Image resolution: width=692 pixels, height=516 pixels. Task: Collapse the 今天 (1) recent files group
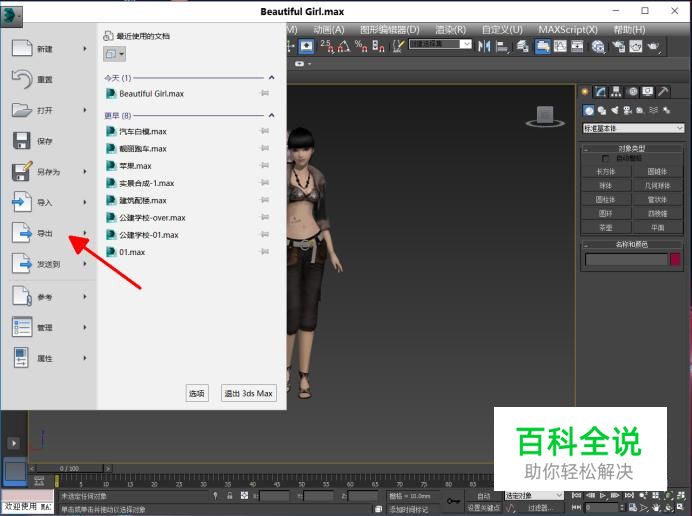[271, 77]
